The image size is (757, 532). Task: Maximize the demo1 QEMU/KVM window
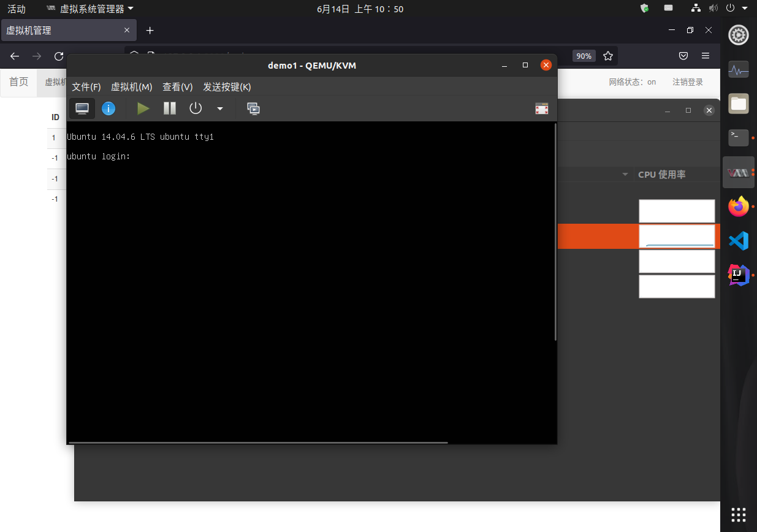point(525,66)
